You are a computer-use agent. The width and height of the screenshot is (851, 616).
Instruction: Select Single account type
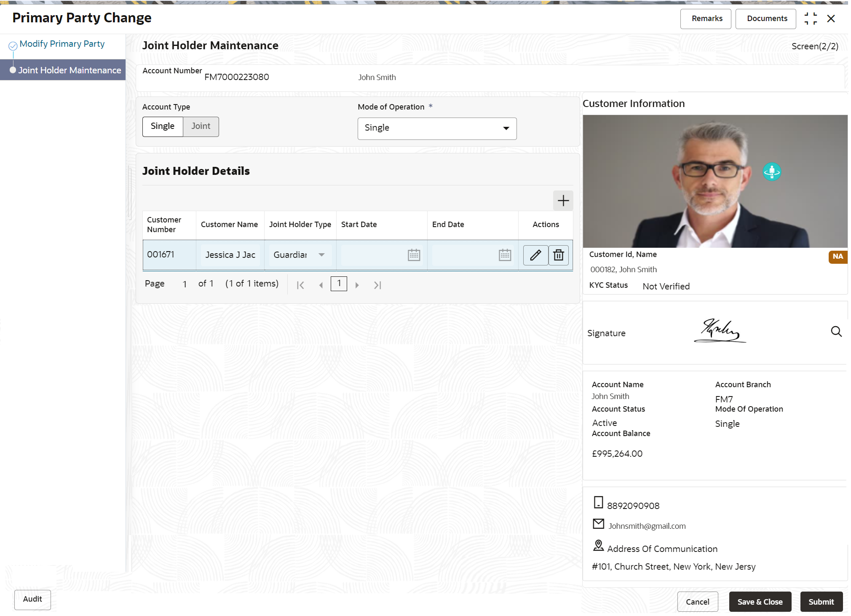[163, 126]
